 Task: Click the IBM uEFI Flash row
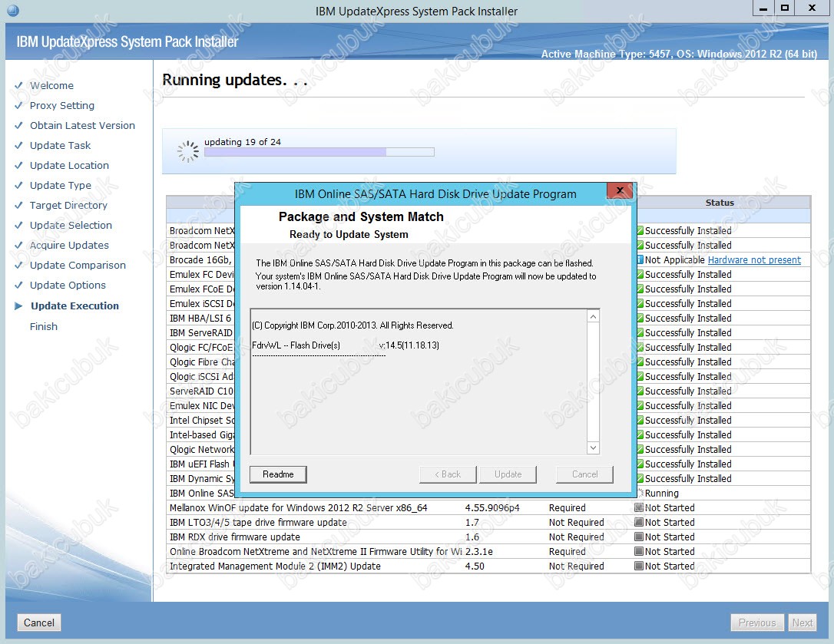point(200,464)
